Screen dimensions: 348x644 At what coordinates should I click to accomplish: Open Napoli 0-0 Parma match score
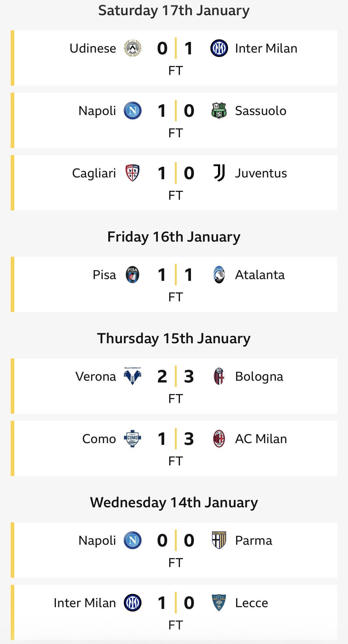point(176,540)
